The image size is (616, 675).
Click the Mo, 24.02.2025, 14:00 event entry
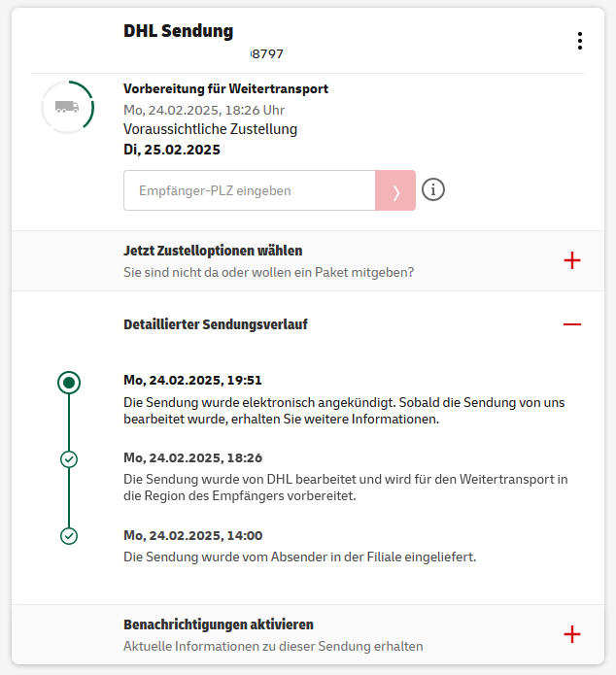(x=192, y=535)
